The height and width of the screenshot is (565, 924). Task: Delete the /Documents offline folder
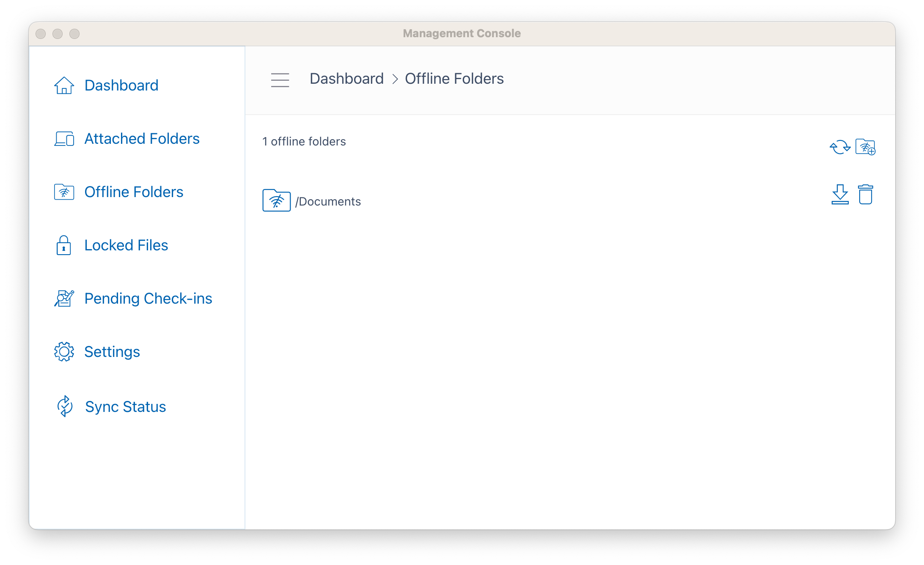[x=865, y=195]
